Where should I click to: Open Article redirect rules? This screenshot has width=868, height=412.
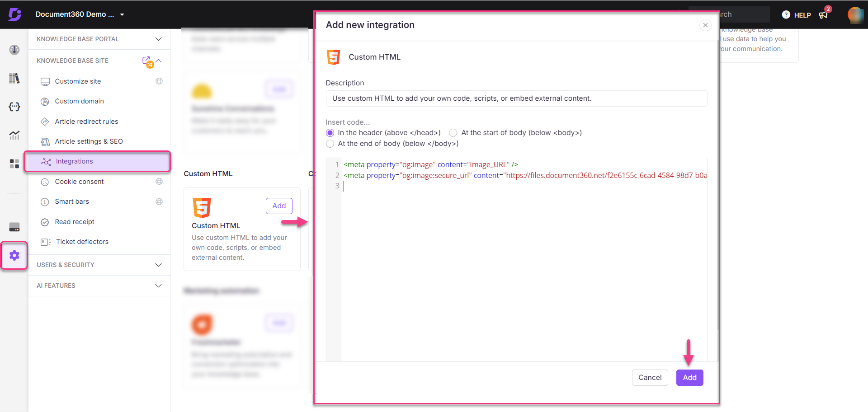(x=86, y=122)
